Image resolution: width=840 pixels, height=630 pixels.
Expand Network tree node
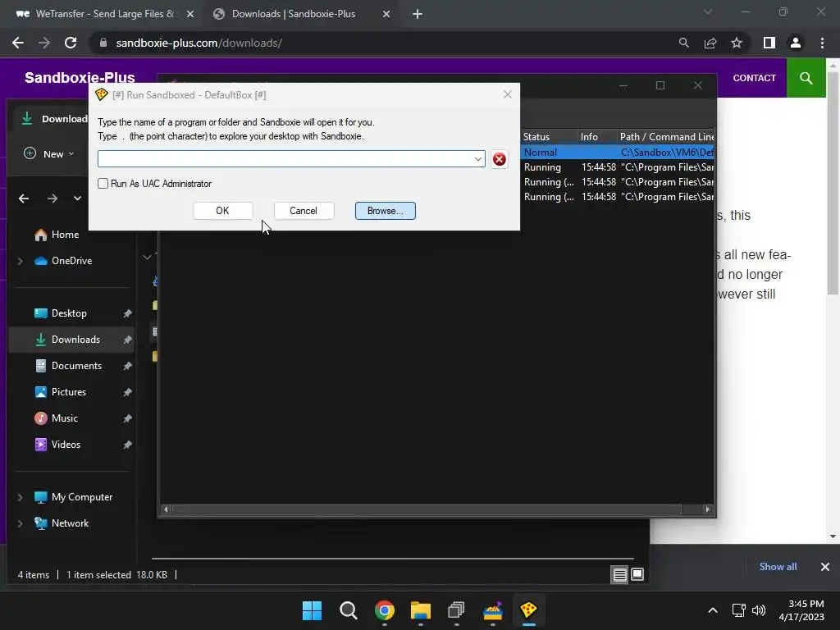[20, 523]
